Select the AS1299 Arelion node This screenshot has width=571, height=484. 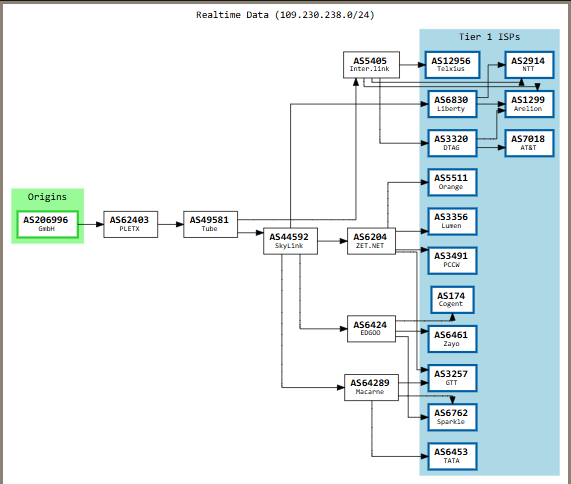tap(529, 104)
